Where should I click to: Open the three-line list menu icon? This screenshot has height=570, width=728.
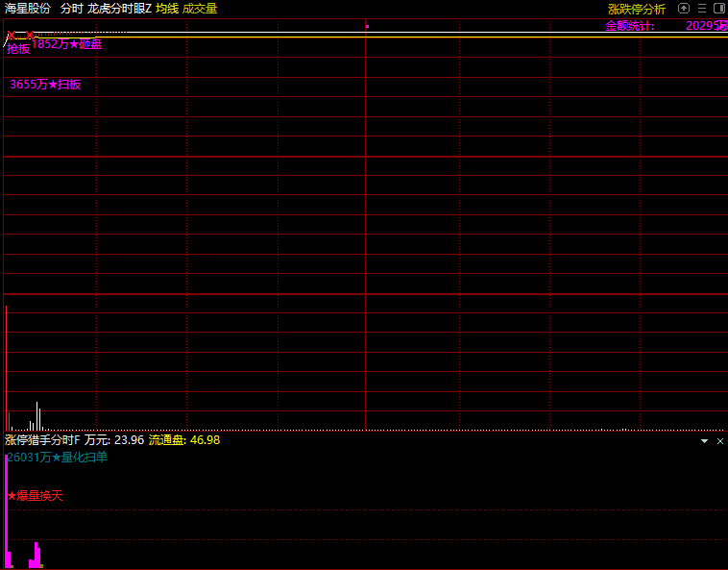[701, 9]
